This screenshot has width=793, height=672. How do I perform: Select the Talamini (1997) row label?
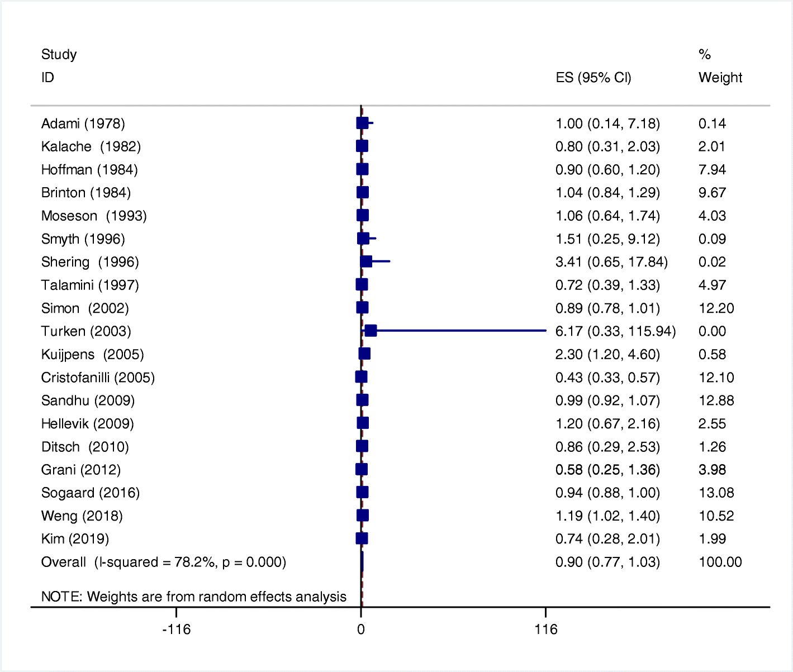(90, 285)
